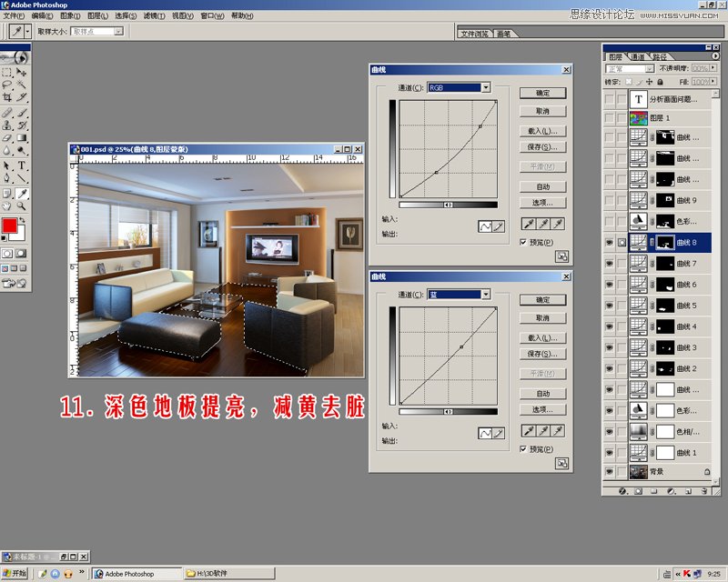Open the Layers panel flyout menu arrow
The height and width of the screenshot is (582, 728).
click(715, 55)
